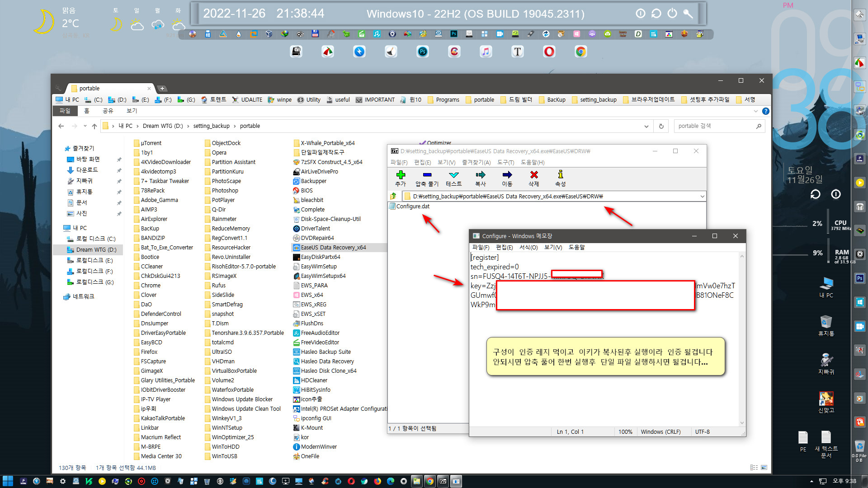Viewport: 868px width, 488px height.
Task: Open 공유 tab in Explorer ribbon
Action: (x=108, y=111)
